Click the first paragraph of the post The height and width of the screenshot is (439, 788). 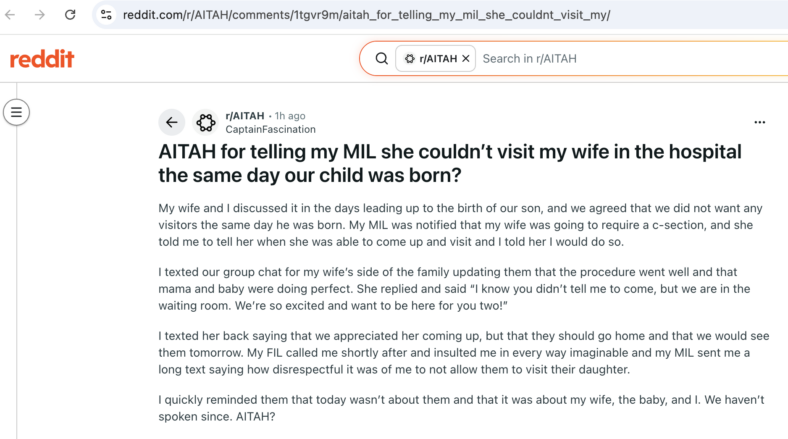[x=460, y=225]
